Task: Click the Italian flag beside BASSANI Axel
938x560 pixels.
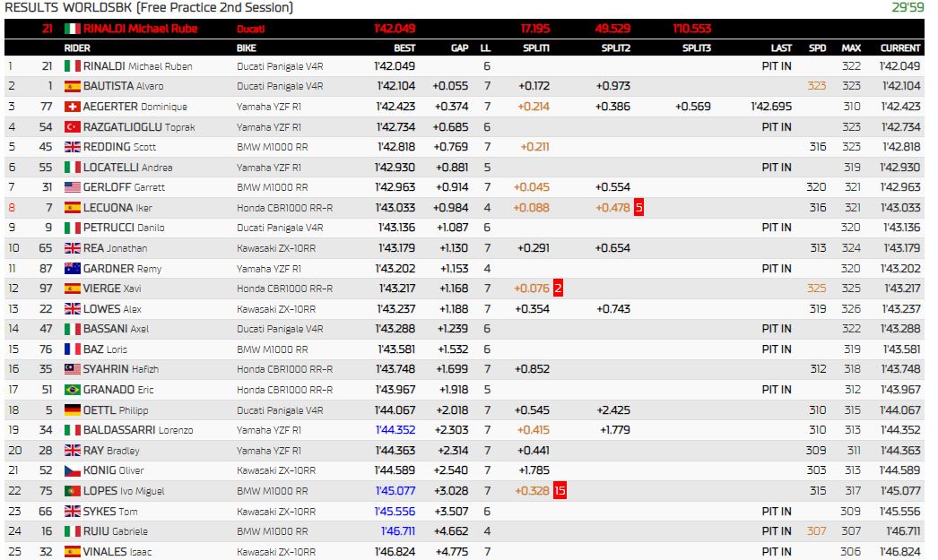Action: pyautogui.click(x=73, y=329)
